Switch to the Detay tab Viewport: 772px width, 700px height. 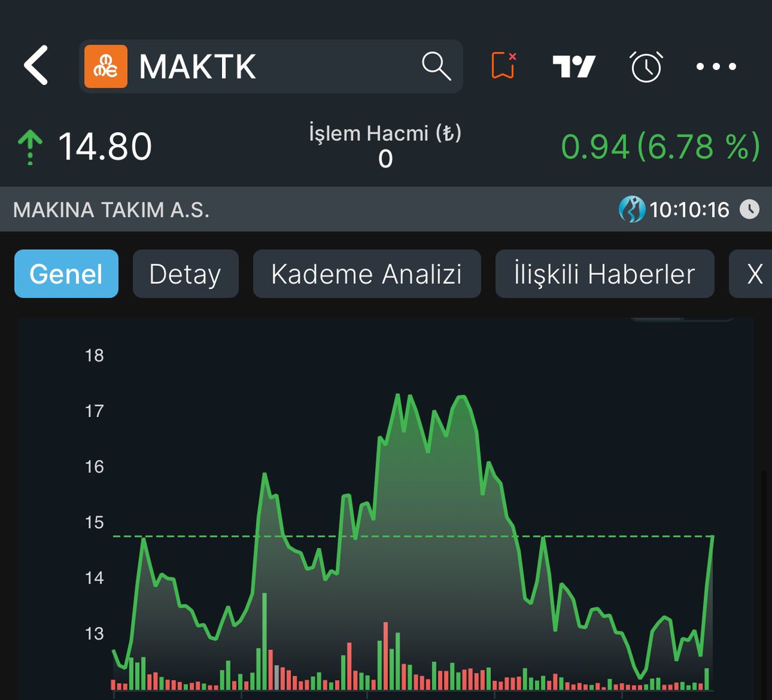(x=185, y=273)
